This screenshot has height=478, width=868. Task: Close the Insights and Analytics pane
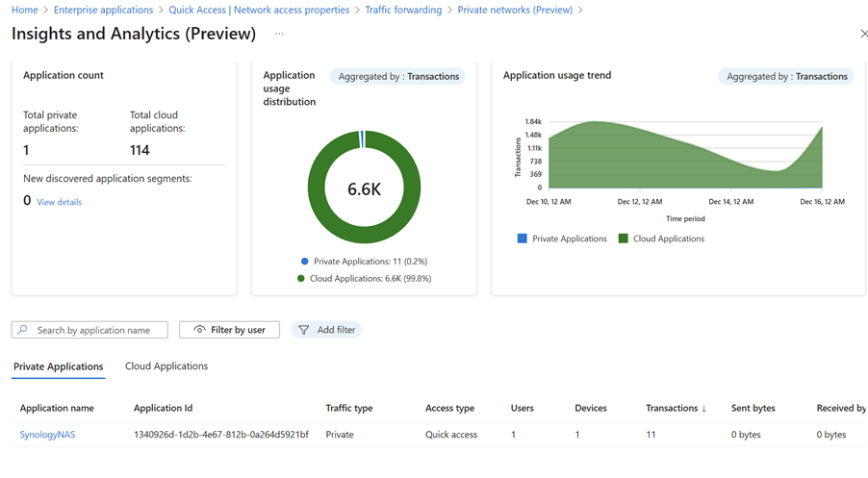point(863,34)
